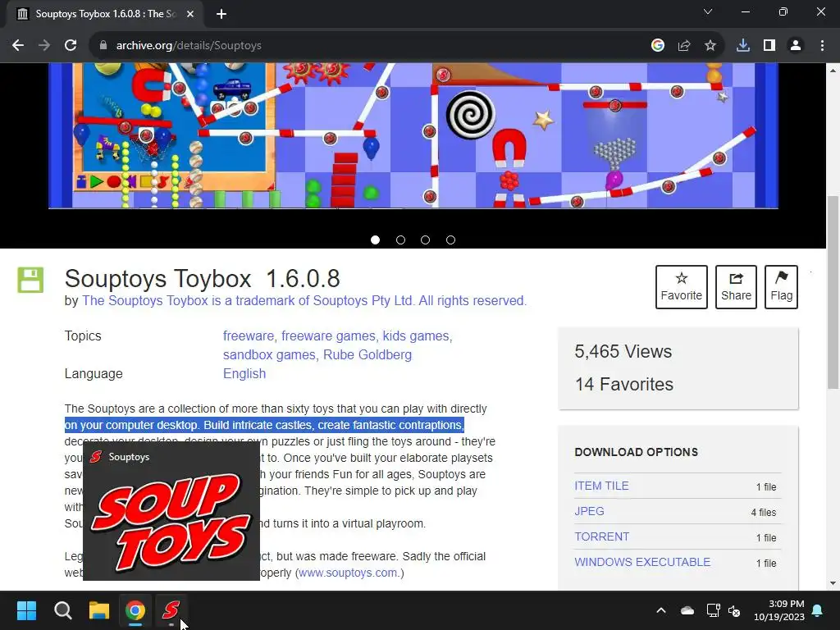The image size is (840, 630).
Task: Download the ITEM TILE option
Action: pos(601,486)
